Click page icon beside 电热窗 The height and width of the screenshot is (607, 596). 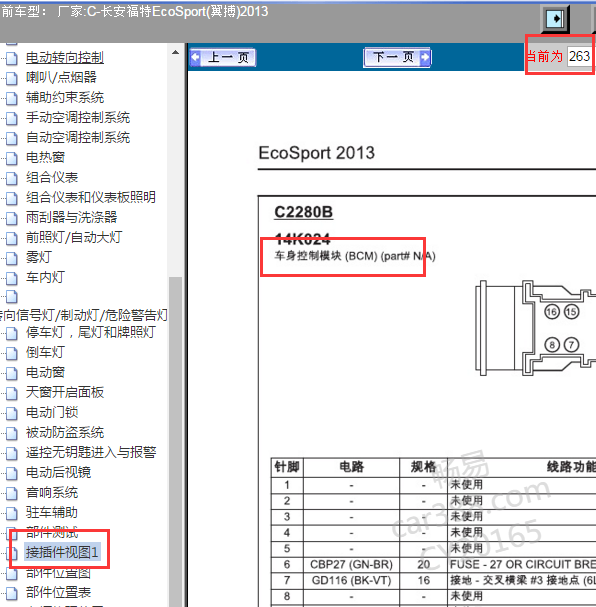(12, 158)
